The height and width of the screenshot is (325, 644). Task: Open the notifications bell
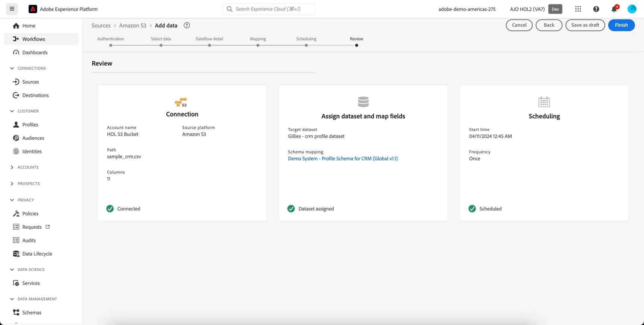click(614, 9)
